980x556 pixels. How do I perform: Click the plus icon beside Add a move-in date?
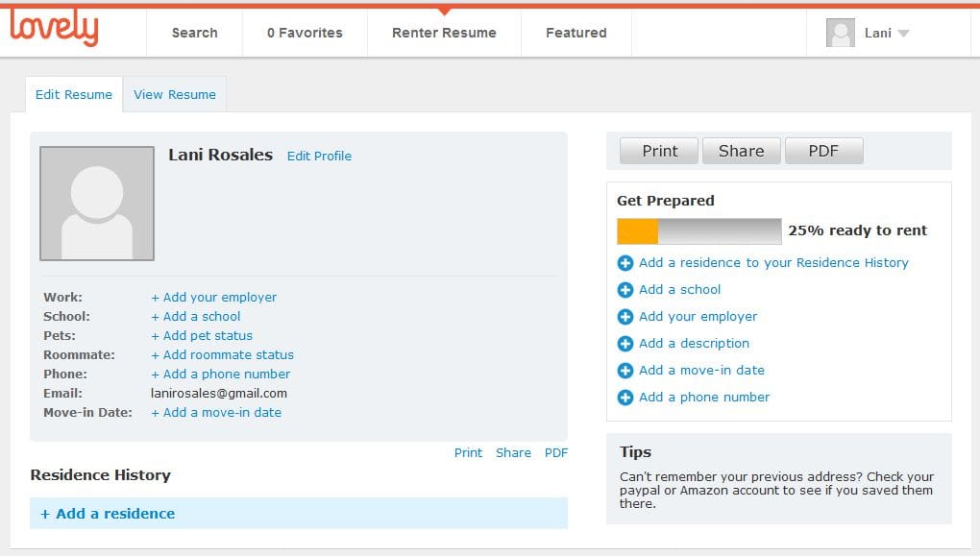(x=625, y=371)
